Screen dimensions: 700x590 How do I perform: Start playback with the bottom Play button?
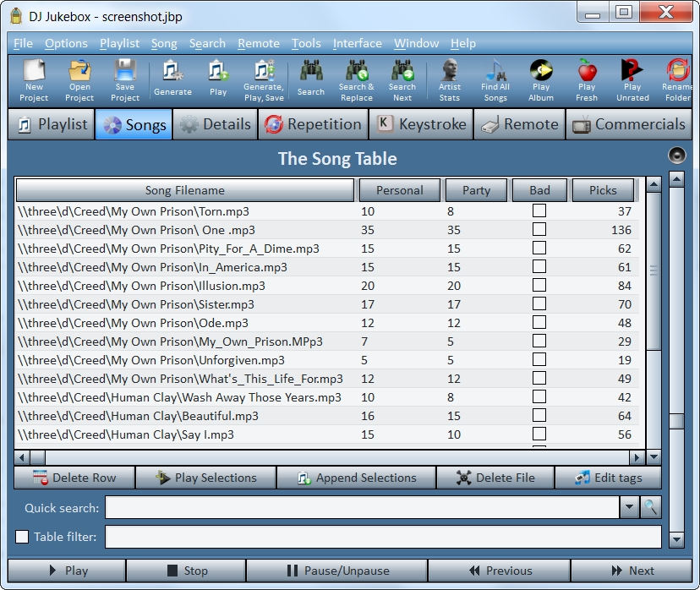67,571
